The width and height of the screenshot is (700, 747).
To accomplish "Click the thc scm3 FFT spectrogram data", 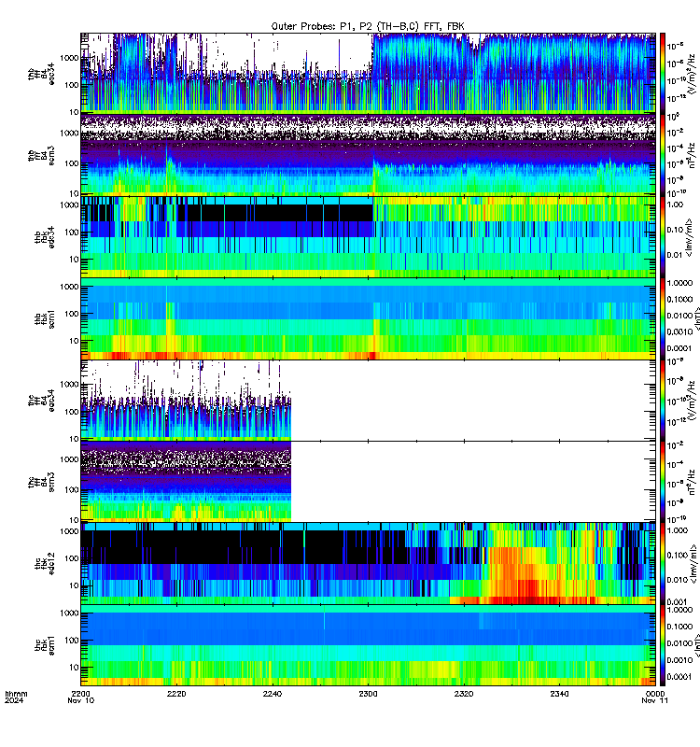I will [186, 482].
